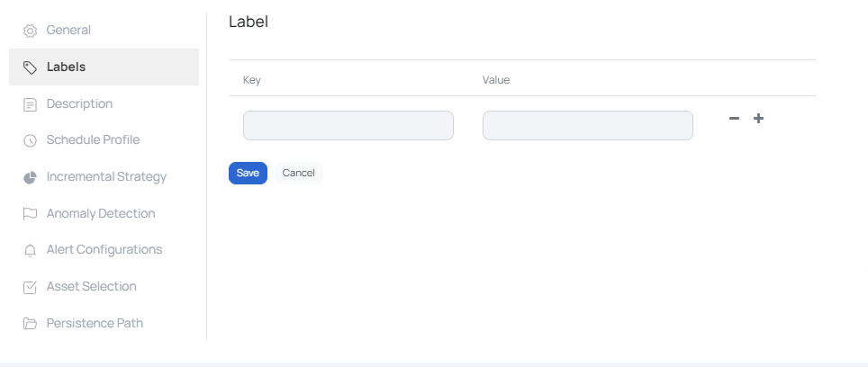The width and height of the screenshot is (868, 367).
Task: Click the Anomaly Detection flag icon
Action: (x=30, y=214)
